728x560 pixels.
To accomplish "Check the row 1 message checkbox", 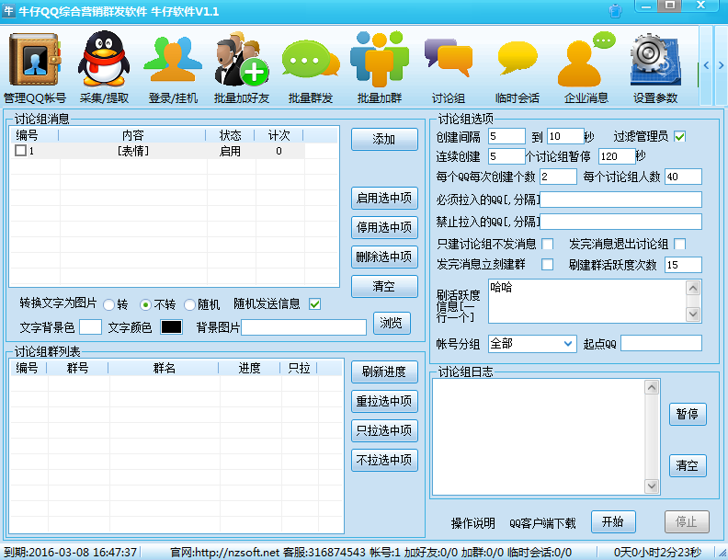I will pos(20,151).
